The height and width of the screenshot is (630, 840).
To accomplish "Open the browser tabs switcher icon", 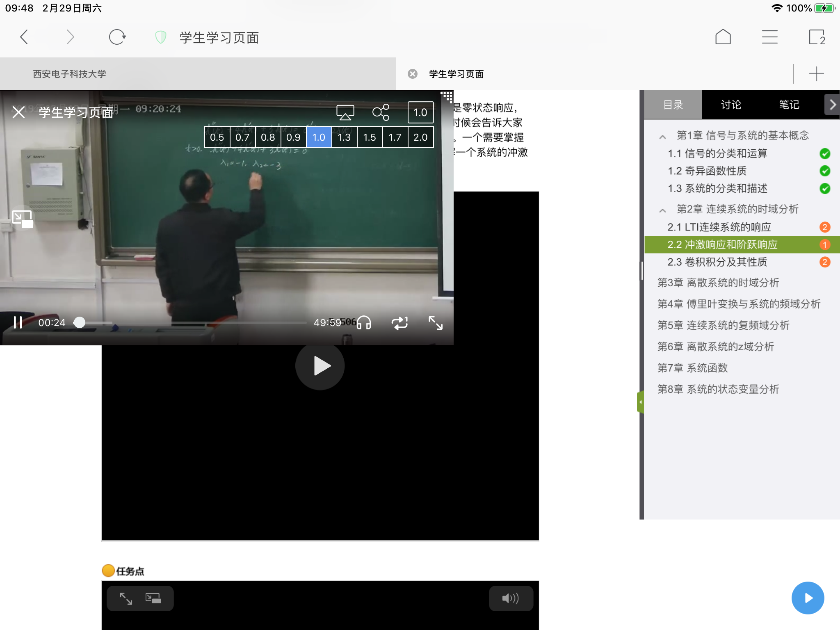I will coord(816,37).
